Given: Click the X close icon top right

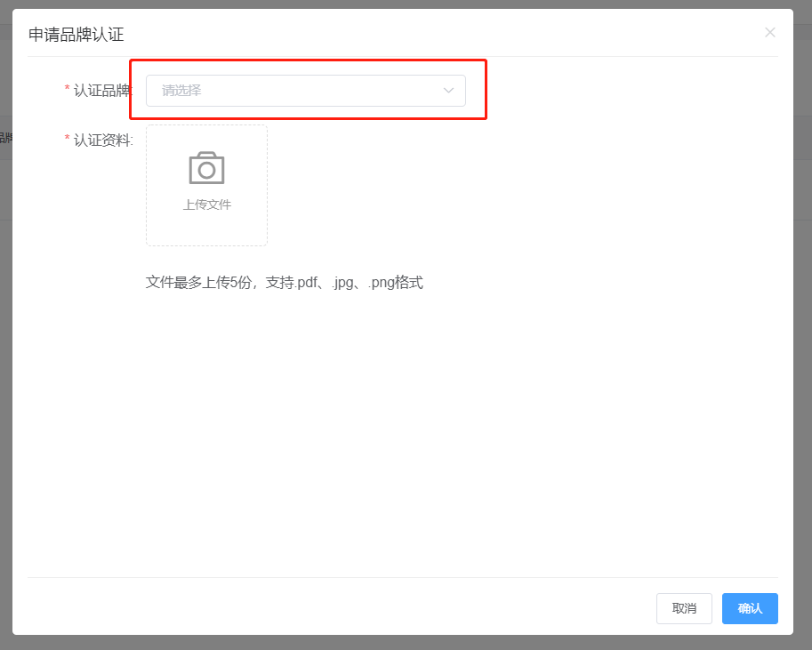Looking at the screenshot, I should 770,32.
